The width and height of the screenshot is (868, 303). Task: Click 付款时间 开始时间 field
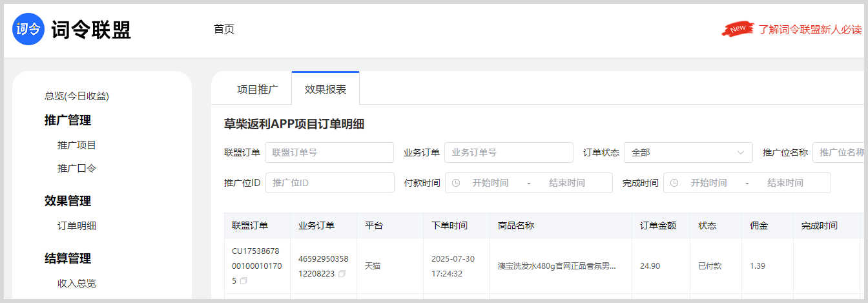[x=490, y=183]
